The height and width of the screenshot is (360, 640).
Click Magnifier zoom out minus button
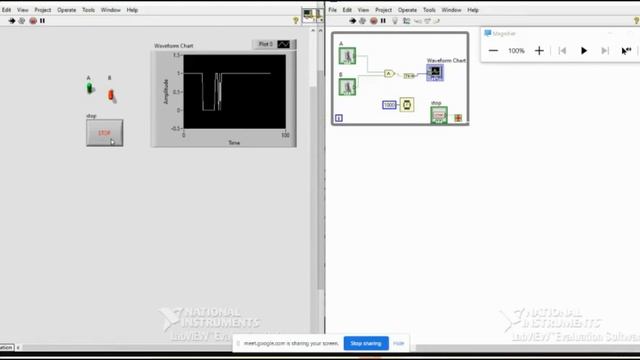pyautogui.click(x=493, y=51)
